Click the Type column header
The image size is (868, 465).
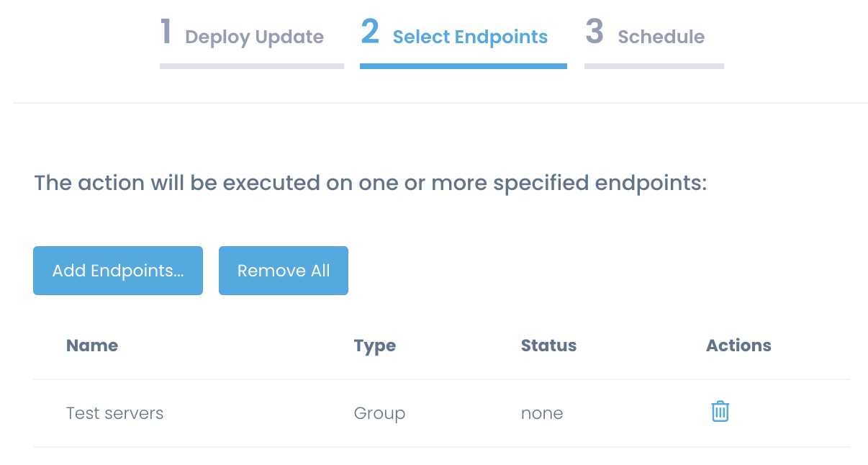374,346
